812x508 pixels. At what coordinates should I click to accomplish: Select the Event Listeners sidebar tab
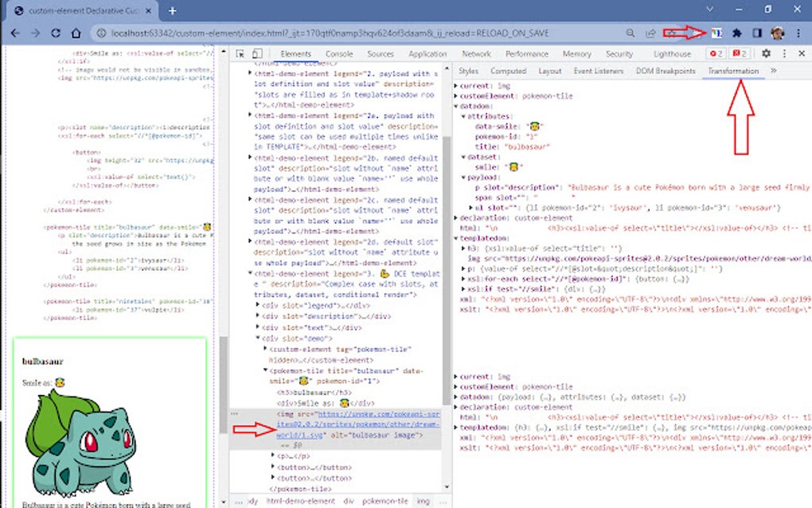pyautogui.click(x=599, y=71)
